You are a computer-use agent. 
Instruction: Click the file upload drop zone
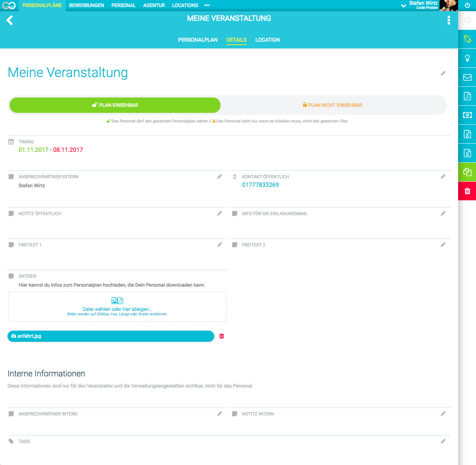pos(117,306)
